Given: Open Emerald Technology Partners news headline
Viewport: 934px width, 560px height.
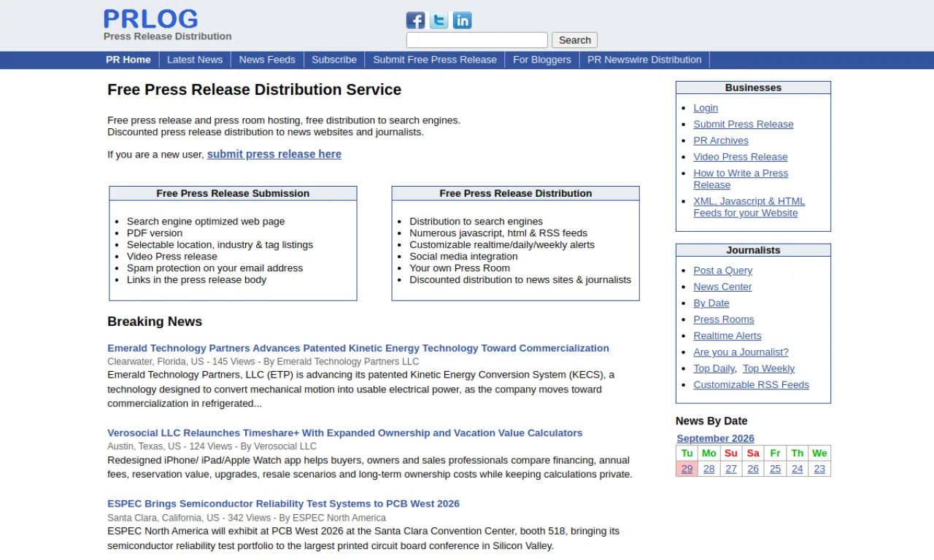Looking at the screenshot, I should pos(358,348).
